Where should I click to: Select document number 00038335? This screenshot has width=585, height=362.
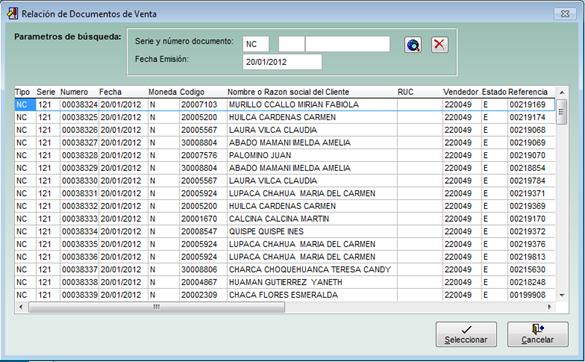(79, 244)
